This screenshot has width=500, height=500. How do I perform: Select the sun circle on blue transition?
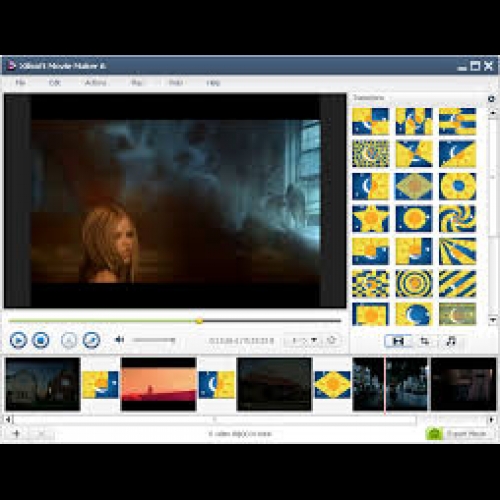click(x=414, y=218)
